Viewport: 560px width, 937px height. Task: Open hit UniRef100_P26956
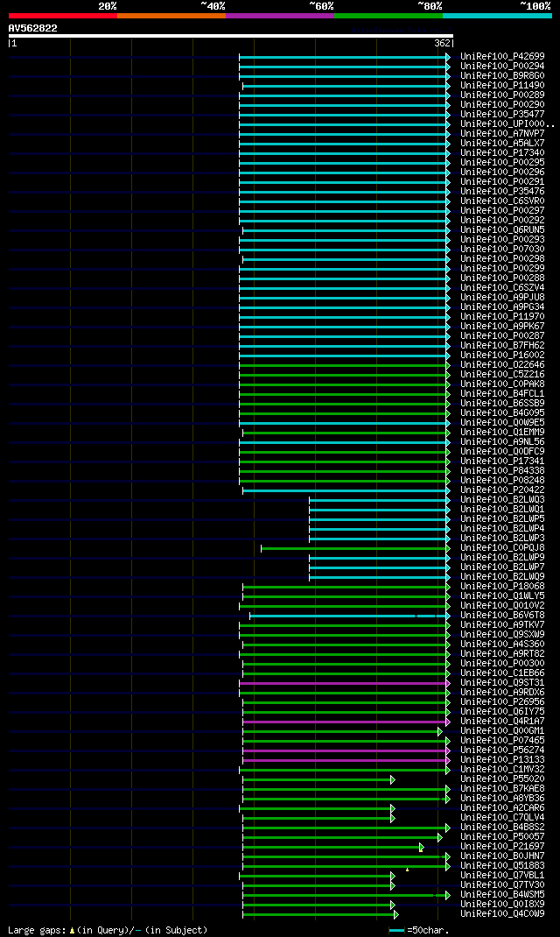(x=502, y=701)
